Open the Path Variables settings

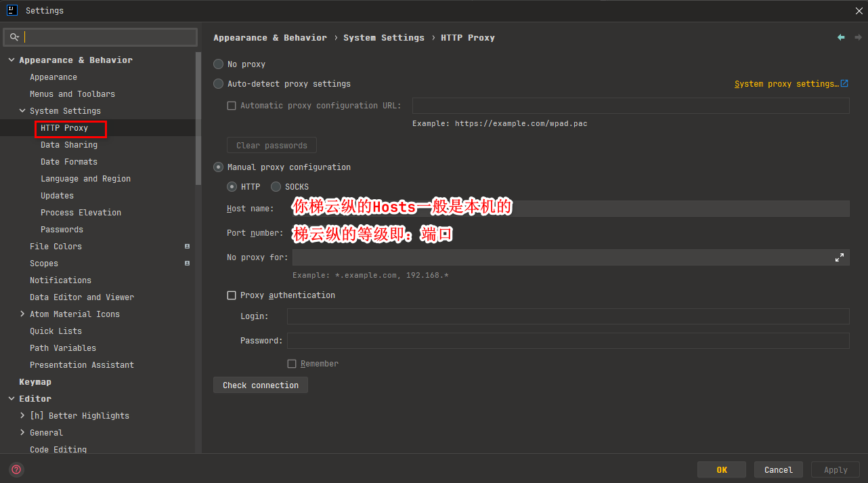(63, 348)
